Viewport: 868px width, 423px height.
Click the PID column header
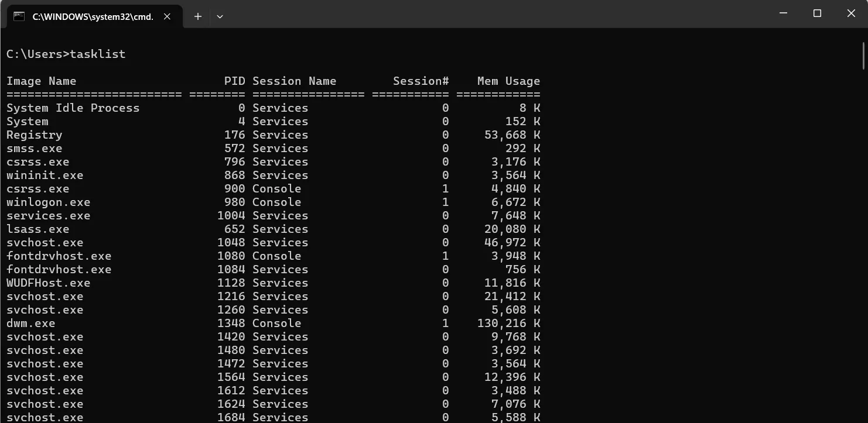[234, 81]
